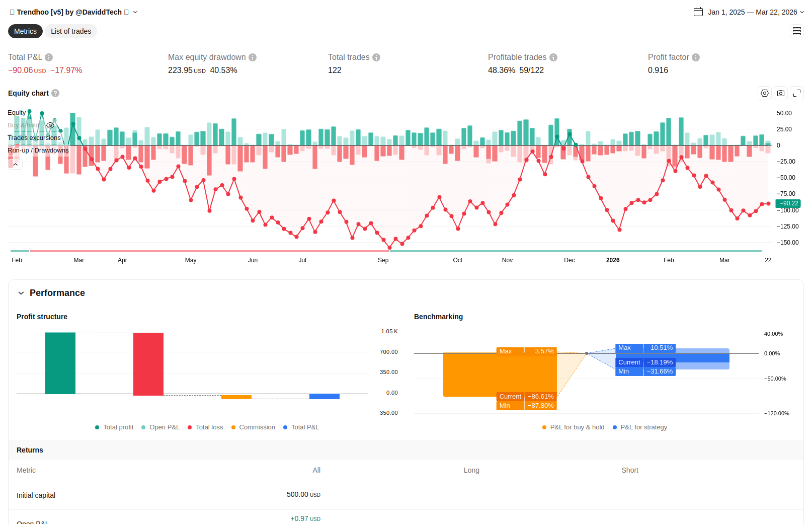Open equity chart settings hexagon icon
Viewport: 812px width, 524px height.
pyautogui.click(x=765, y=93)
